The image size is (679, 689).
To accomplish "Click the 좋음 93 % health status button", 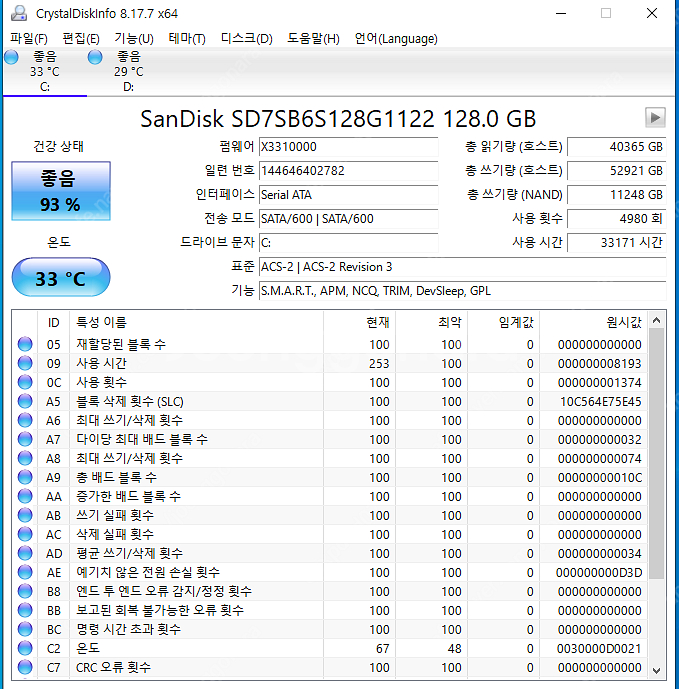I will tap(61, 191).
